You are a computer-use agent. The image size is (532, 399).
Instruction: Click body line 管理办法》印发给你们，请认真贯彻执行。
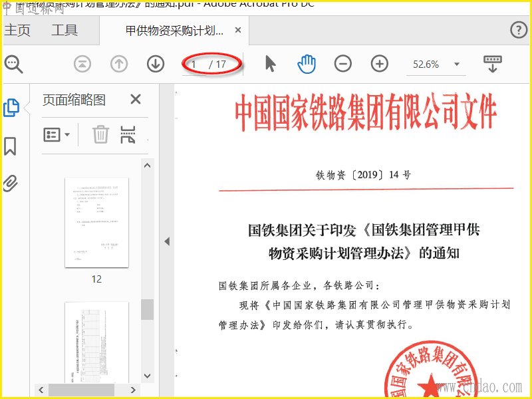317,325
